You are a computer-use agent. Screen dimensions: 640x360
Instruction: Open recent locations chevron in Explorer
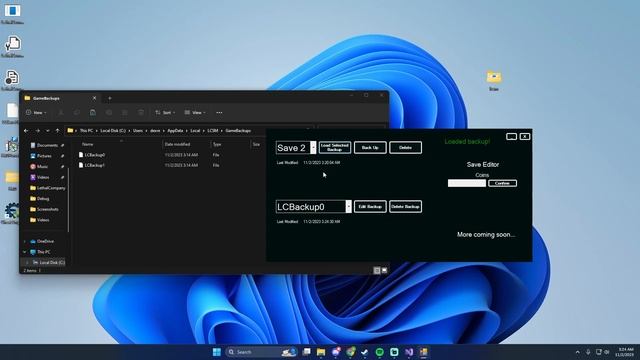coord(47,131)
